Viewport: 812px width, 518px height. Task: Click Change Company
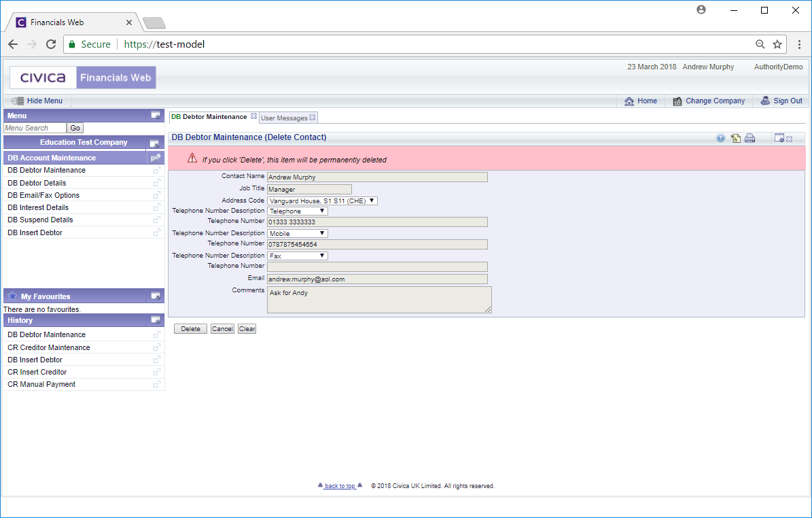coord(709,101)
